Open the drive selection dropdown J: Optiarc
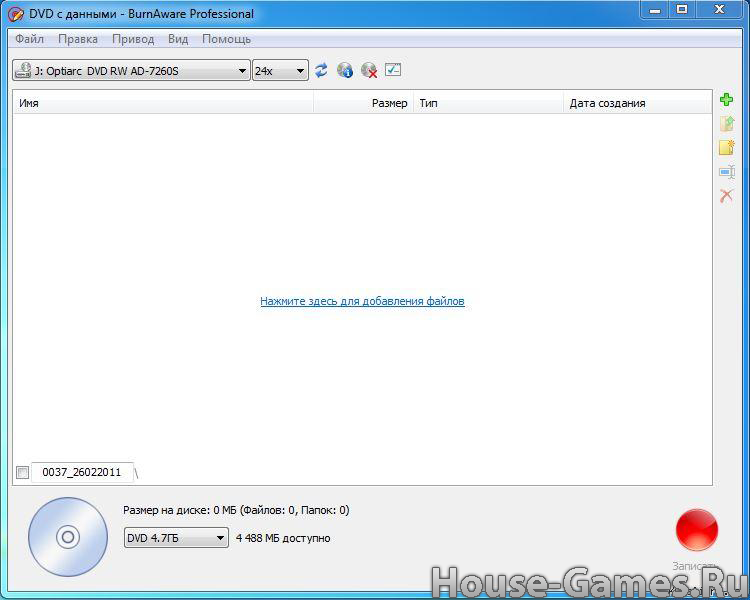 131,71
